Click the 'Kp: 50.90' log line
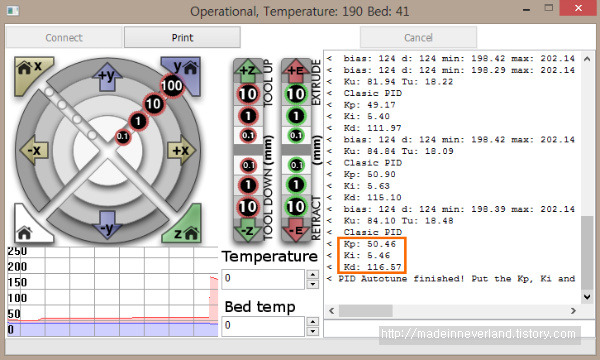Image resolution: width=600 pixels, height=360 pixels. coord(370,174)
